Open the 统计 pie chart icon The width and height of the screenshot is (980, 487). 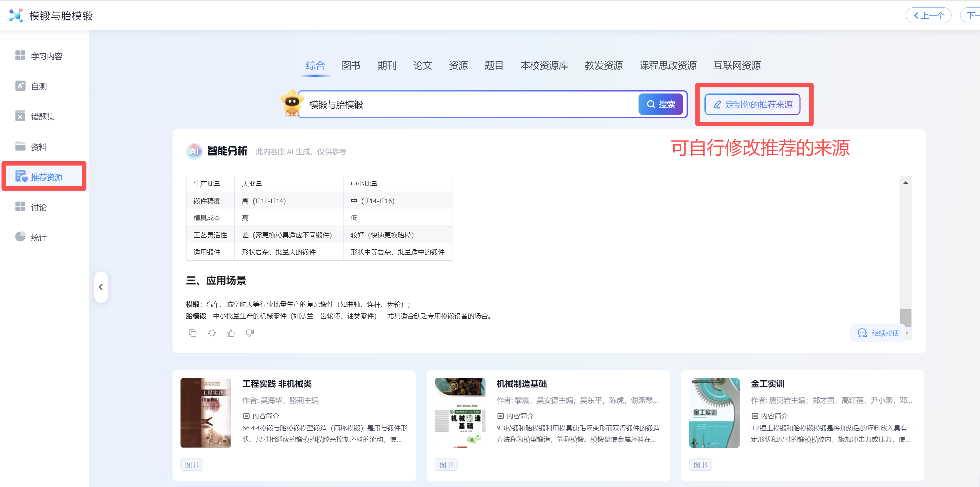(x=20, y=237)
